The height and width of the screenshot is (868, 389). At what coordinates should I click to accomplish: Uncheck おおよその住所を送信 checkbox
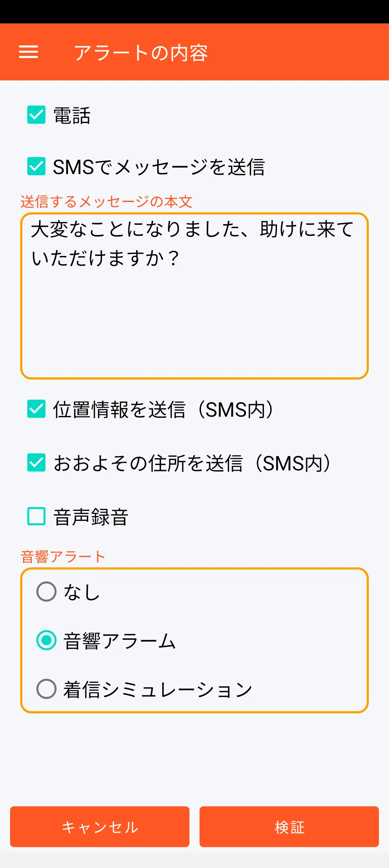(x=36, y=462)
